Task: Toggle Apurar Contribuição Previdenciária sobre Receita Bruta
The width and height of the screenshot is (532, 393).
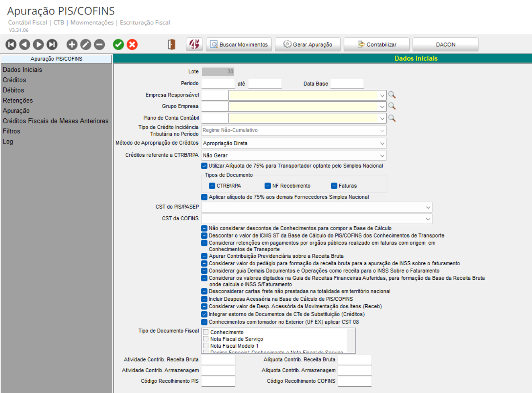Action: (x=204, y=256)
